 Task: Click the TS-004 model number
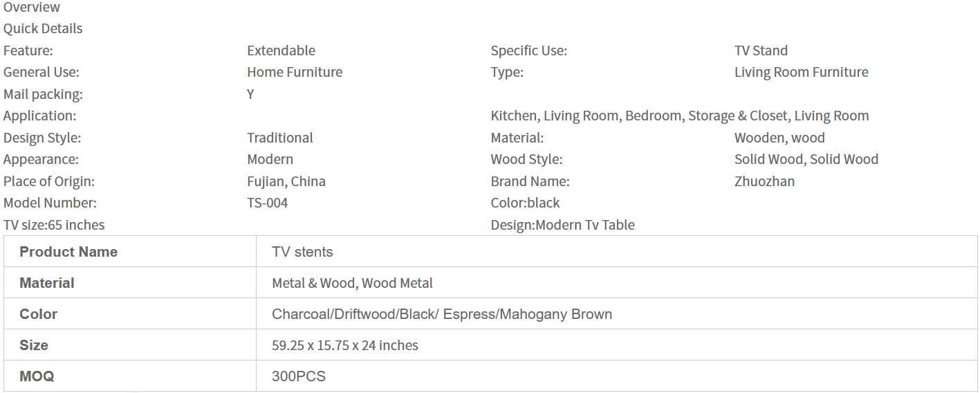click(267, 203)
